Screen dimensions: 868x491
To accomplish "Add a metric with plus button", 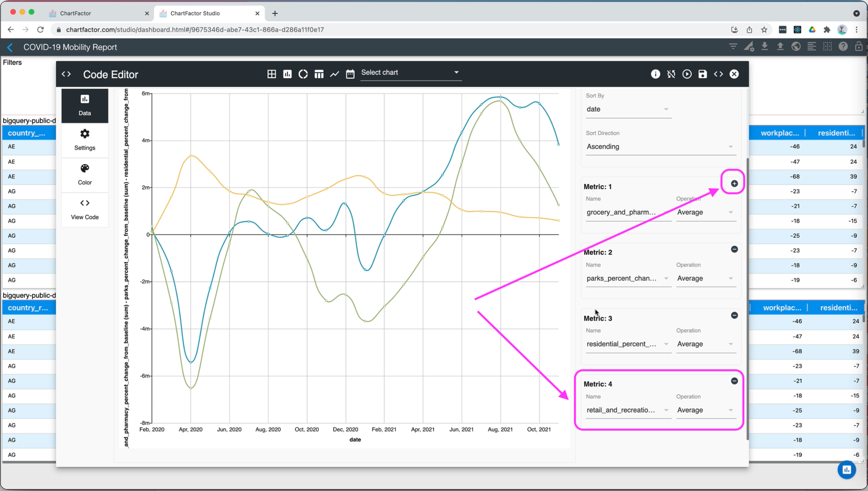I will (x=734, y=183).
